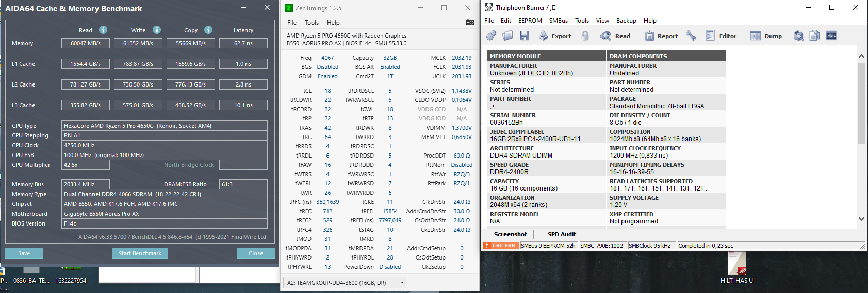
Task: Click the Read info icon in AIDA64
Action: click(x=103, y=30)
